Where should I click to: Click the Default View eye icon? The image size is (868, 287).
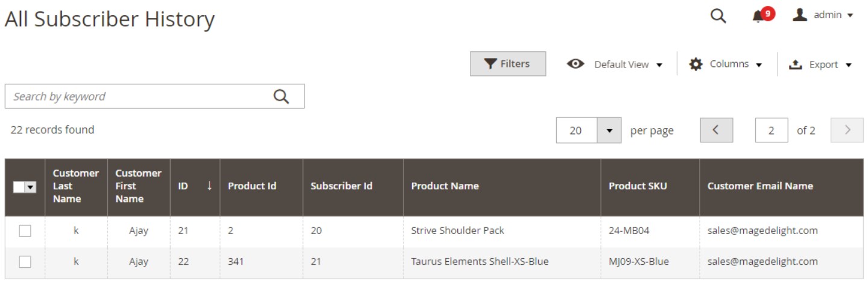coord(575,64)
